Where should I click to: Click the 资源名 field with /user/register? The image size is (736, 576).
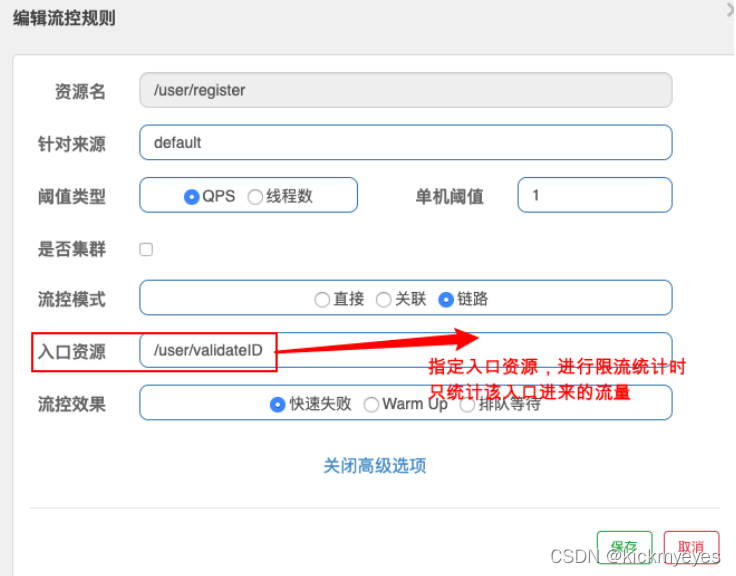406,90
